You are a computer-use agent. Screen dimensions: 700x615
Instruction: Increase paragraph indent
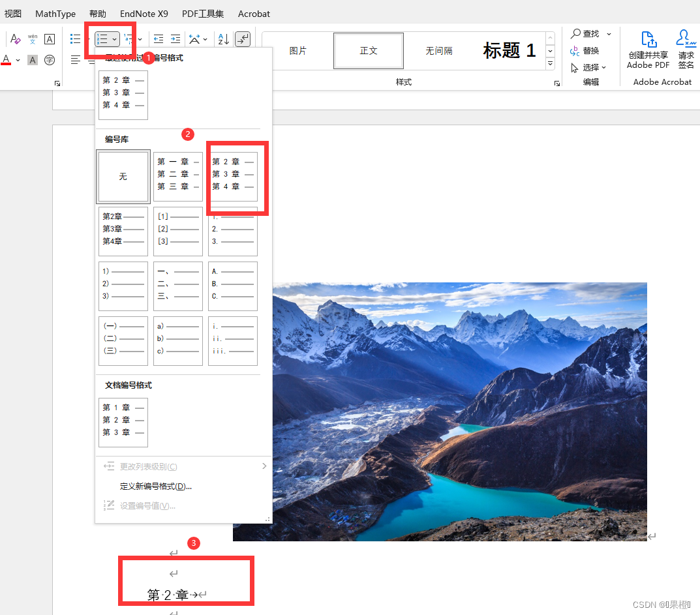click(x=175, y=39)
